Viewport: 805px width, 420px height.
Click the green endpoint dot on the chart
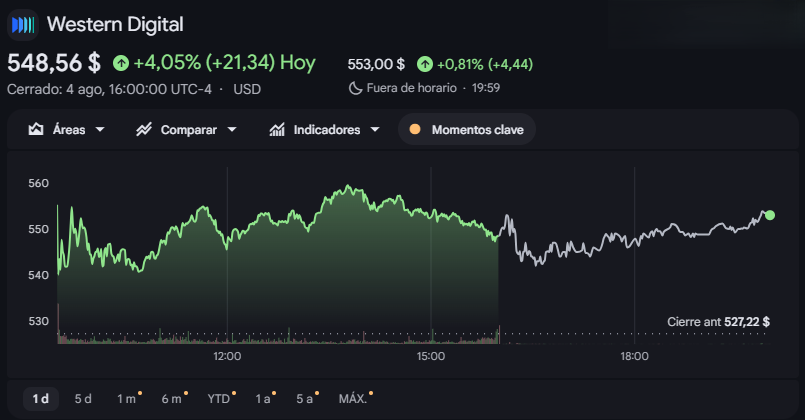tap(770, 215)
